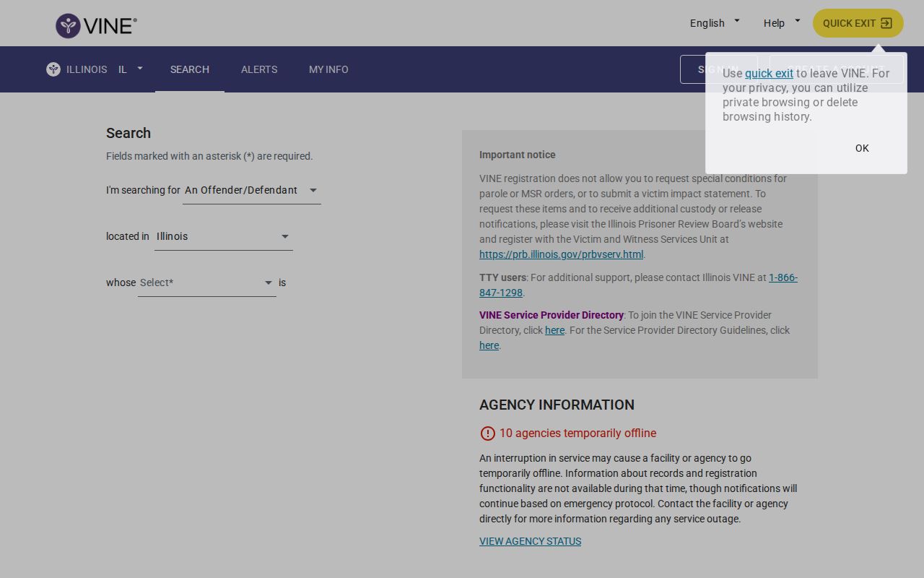Open the 'An Offender/Defendant' search type dropdown
Image resolution: width=924 pixels, height=578 pixels.
tap(252, 191)
